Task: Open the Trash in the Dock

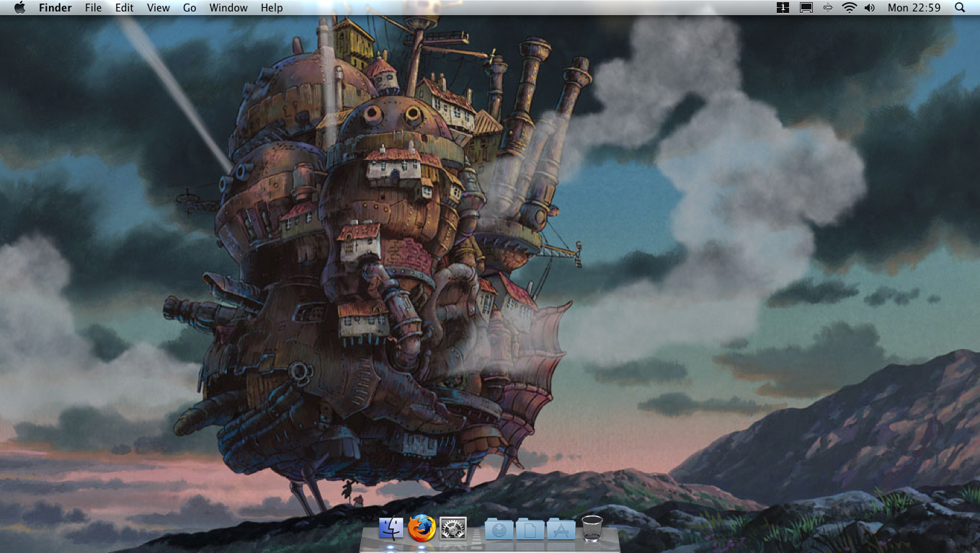Action: (x=592, y=529)
